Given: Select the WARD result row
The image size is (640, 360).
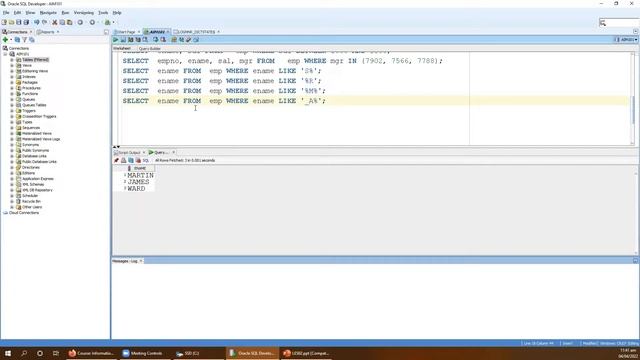Looking at the screenshot, I should coord(136,189).
